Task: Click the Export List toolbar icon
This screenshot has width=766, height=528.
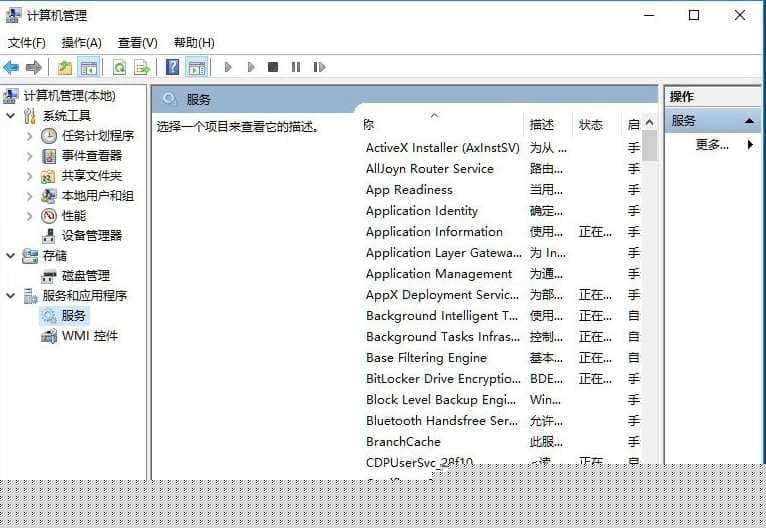Action: 142,67
